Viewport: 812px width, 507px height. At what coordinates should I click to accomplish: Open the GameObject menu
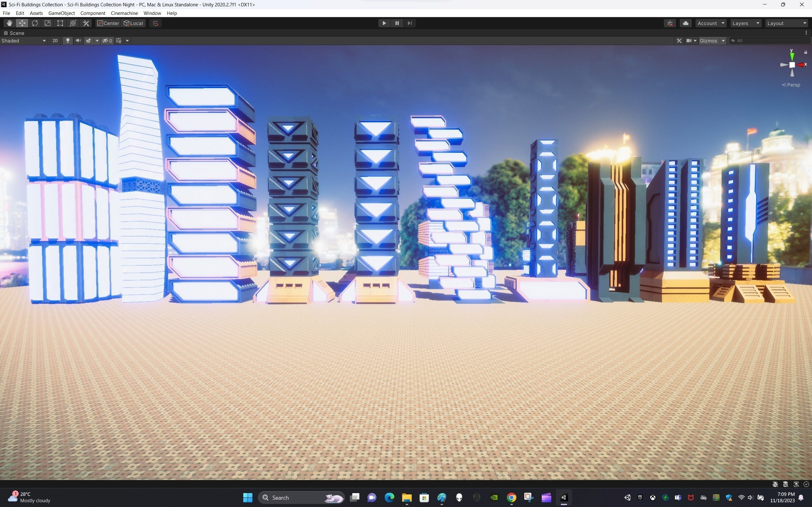(62, 13)
